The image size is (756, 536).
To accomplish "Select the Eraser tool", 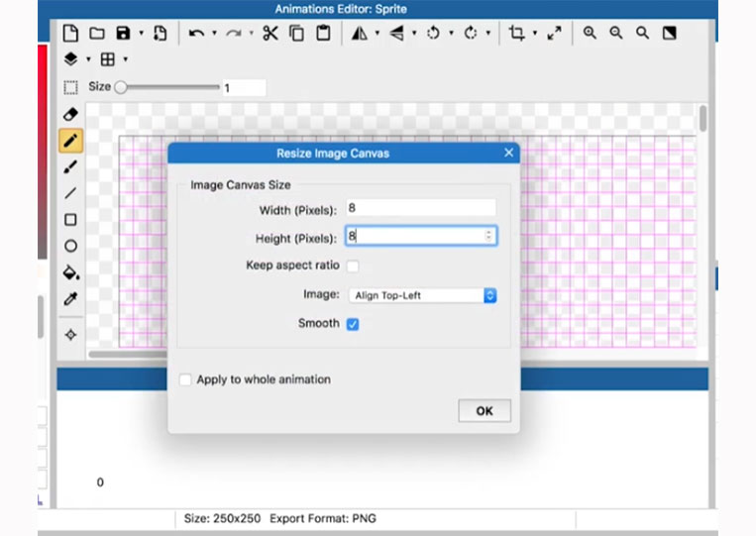I will [x=71, y=114].
